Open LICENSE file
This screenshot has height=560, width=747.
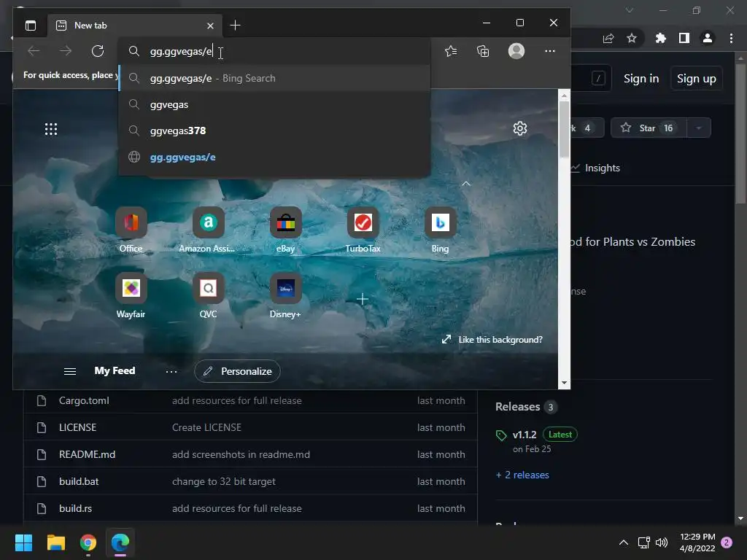click(x=77, y=427)
